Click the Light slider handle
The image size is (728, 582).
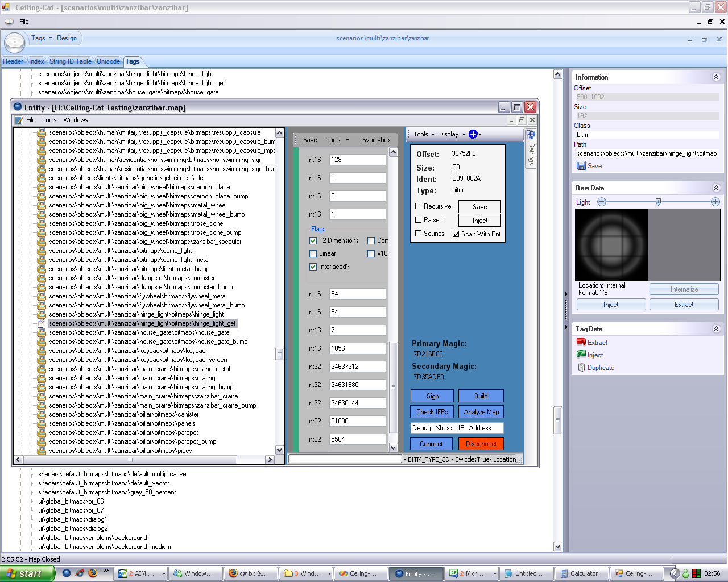[658, 202]
